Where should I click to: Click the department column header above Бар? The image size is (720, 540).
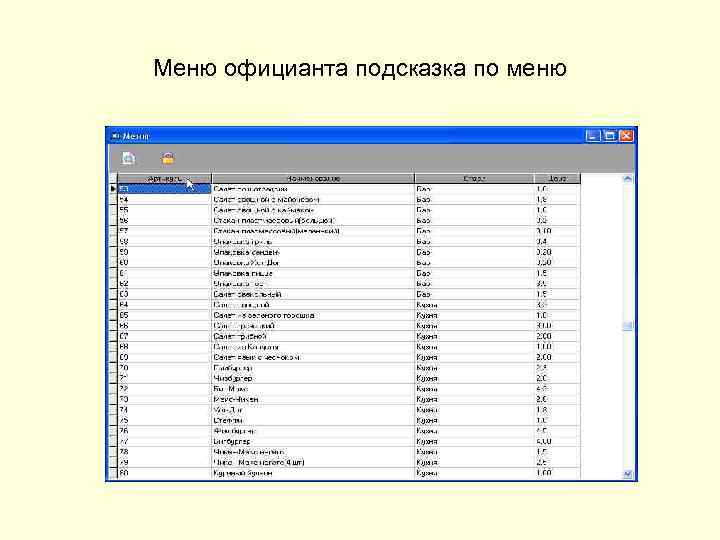(x=474, y=178)
